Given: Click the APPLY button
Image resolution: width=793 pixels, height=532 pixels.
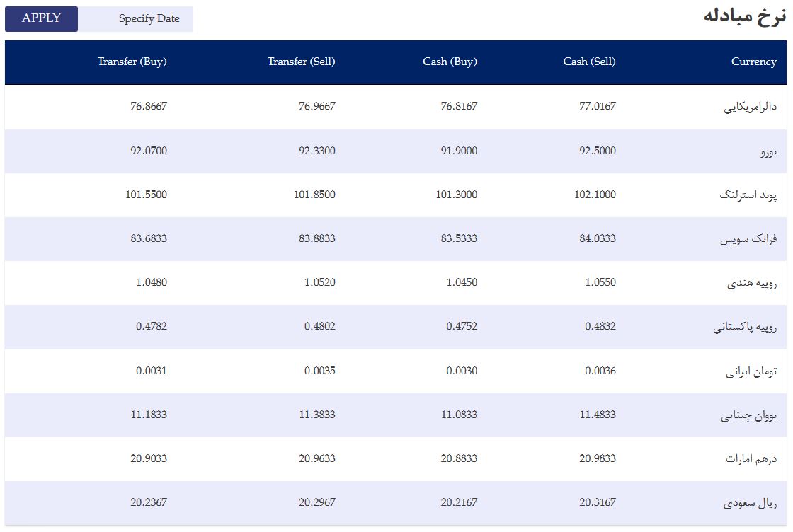Looking at the screenshot, I should (x=42, y=18).
